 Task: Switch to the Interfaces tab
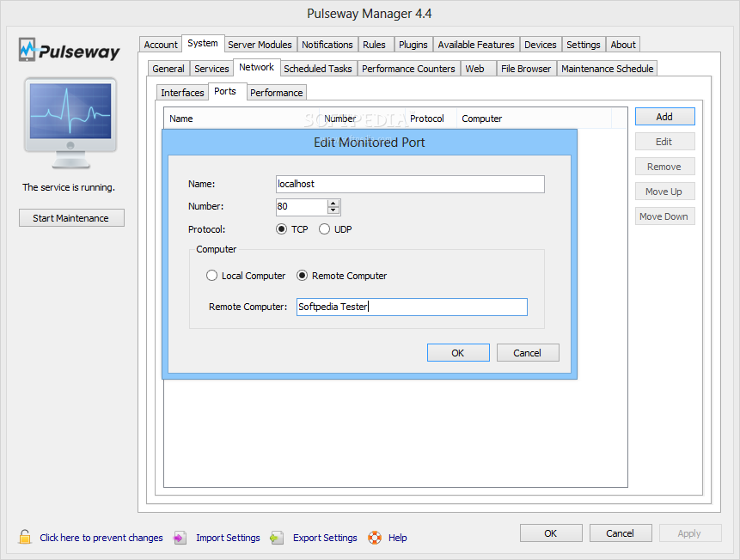click(183, 93)
